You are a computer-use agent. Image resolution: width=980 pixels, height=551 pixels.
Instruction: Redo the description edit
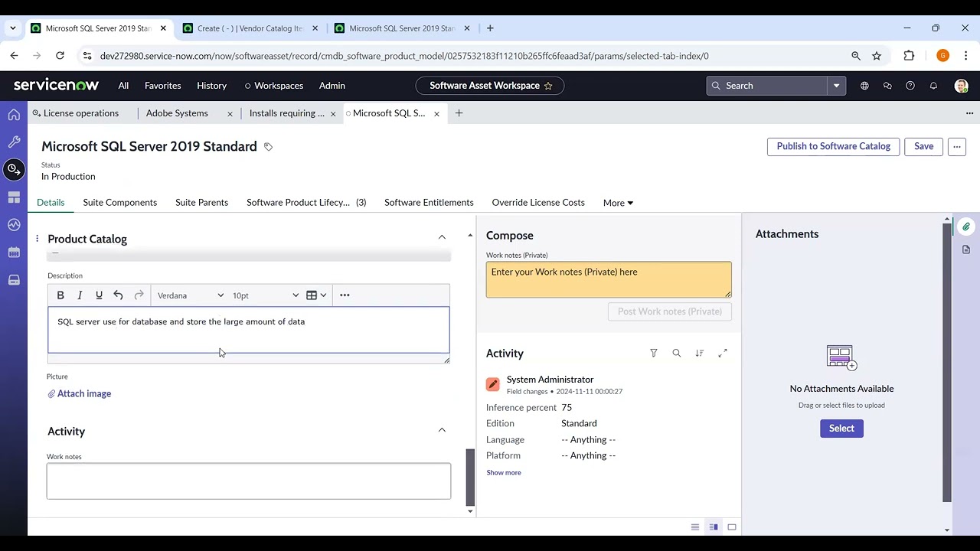click(x=139, y=295)
